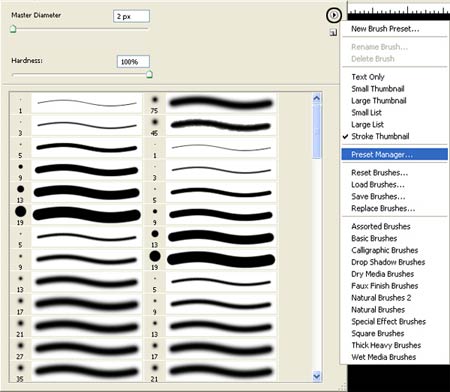
Task: Click Reset Brushes in the menu
Action: click(x=379, y=173)
